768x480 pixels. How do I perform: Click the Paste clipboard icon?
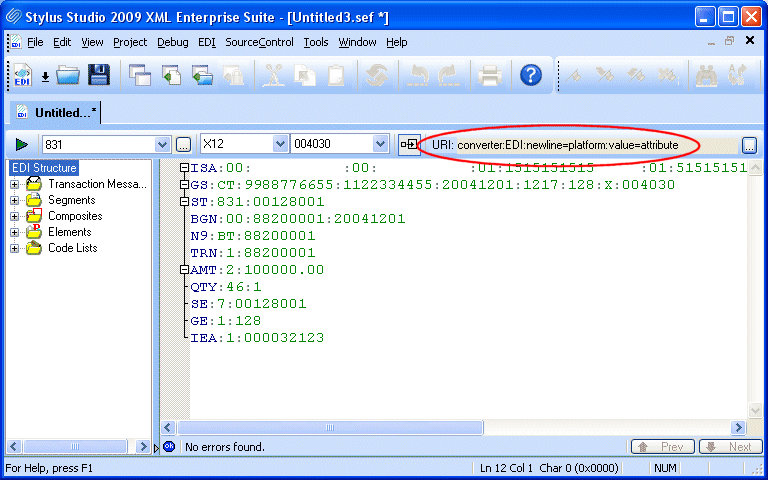click(x=336, y=76)
